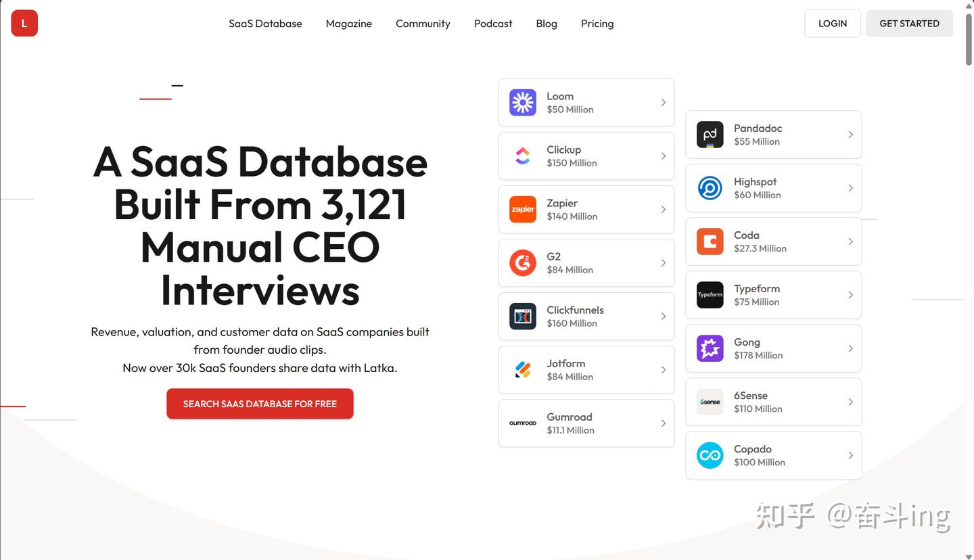974x560 pixels.
Task: Click the chevron on the G2 card
Action: pyautogui.click(x=664, y=262)
